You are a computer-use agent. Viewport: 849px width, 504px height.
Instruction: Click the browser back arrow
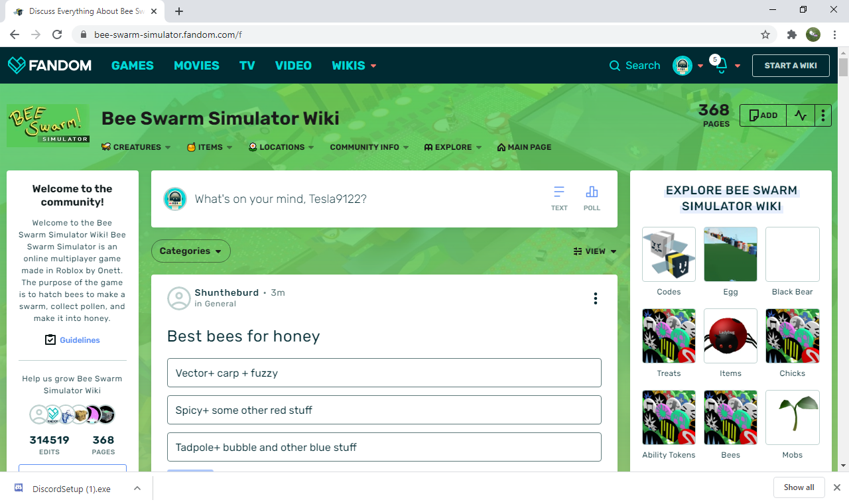pos(15,34)
